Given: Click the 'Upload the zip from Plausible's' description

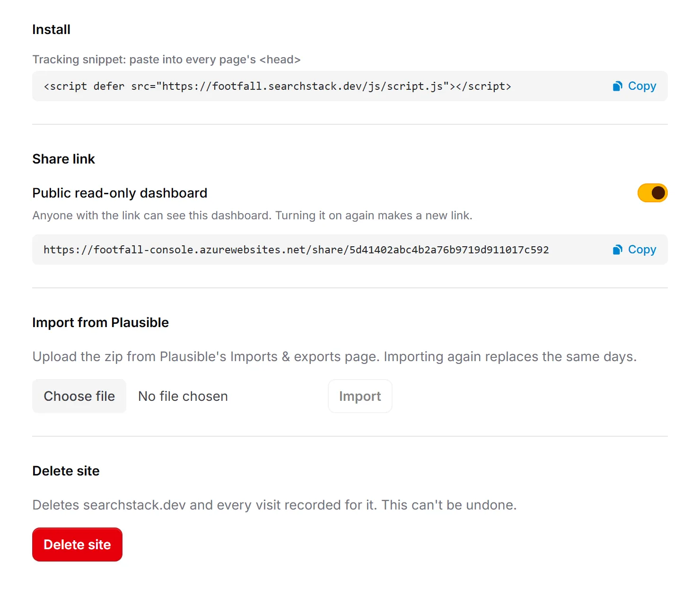Looking at the screenshot, I should click(334, 356).
